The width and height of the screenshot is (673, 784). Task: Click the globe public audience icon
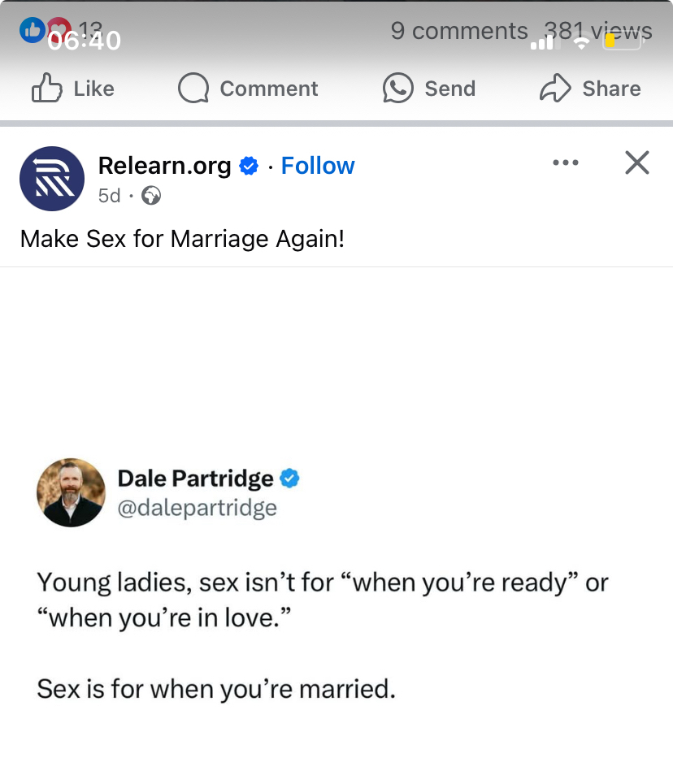(151, 196)
